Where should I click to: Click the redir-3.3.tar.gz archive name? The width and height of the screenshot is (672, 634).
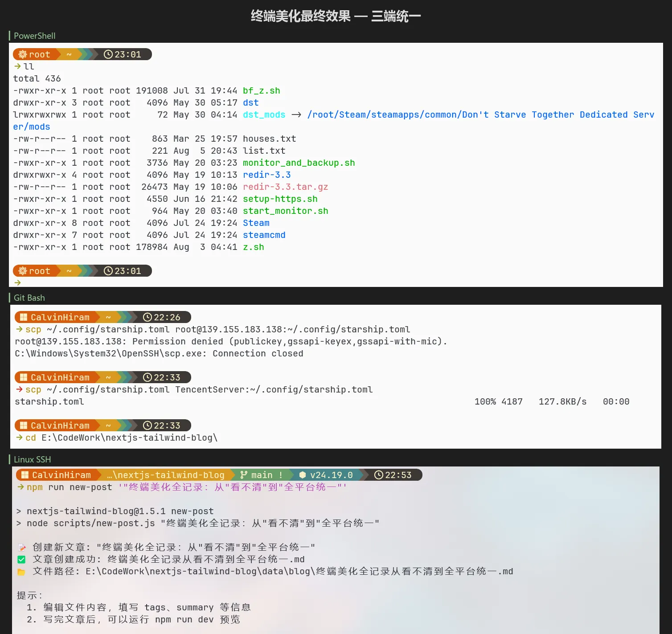point(286,187)
